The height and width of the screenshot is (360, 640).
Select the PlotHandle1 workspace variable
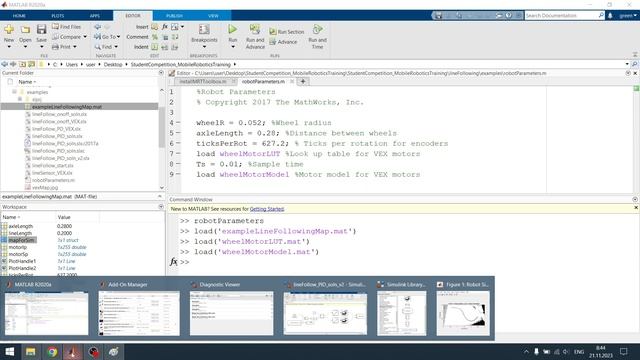click(22, 261)
